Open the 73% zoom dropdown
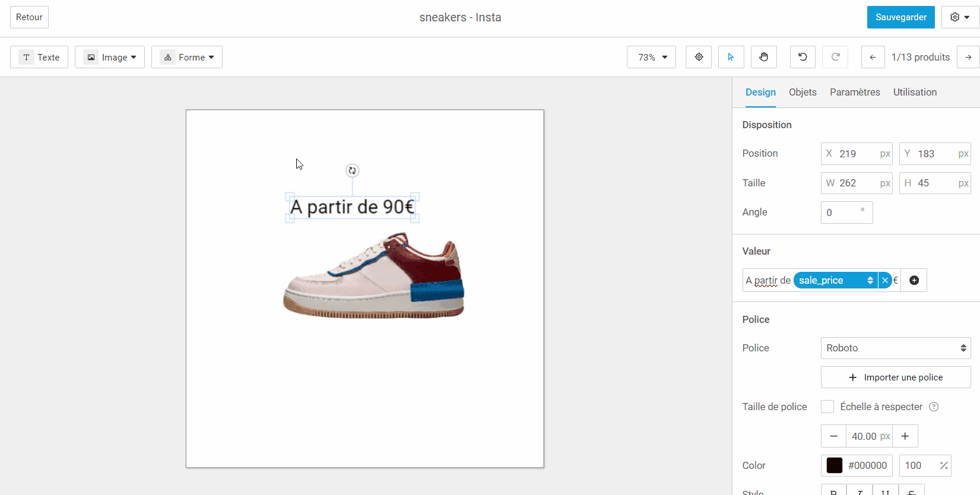This screenshot has height=495, width=980. click(651, 57)
